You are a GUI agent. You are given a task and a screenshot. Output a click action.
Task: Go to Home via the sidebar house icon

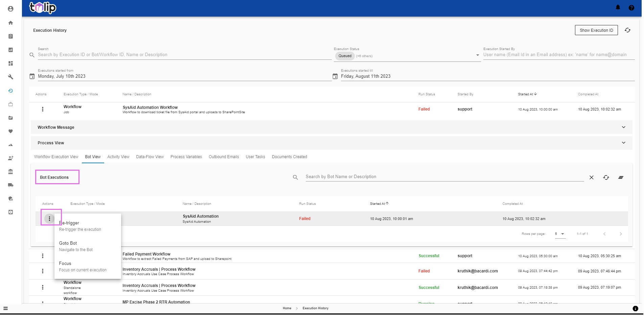pos(10,23)
